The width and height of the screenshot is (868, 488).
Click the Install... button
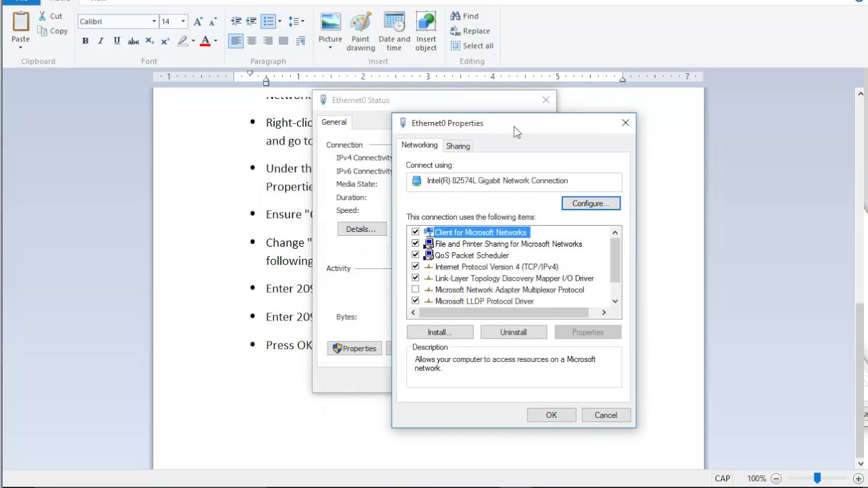(439, 332)
